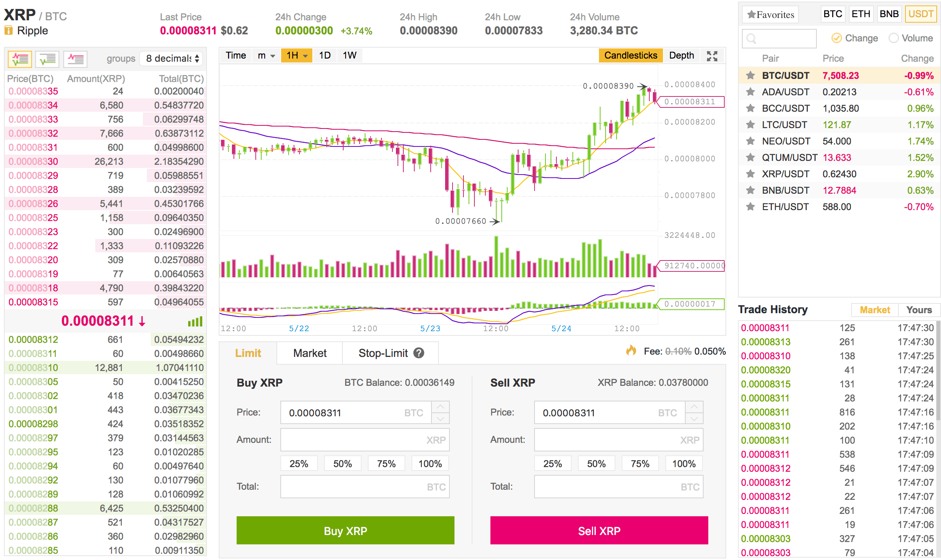The width and height of the screenshot is (941, 560).
Task: Click the pink Sell XRP button
Action: [599, 530]
